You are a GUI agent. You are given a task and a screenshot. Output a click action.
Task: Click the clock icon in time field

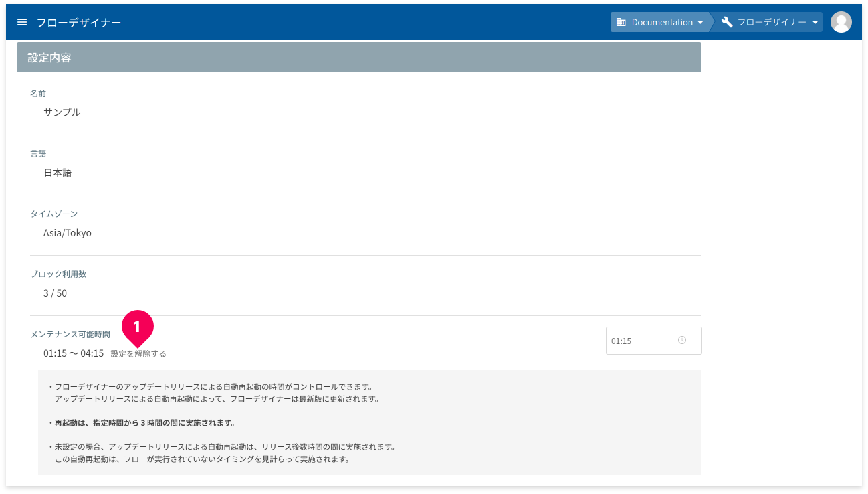pos(682,340)
